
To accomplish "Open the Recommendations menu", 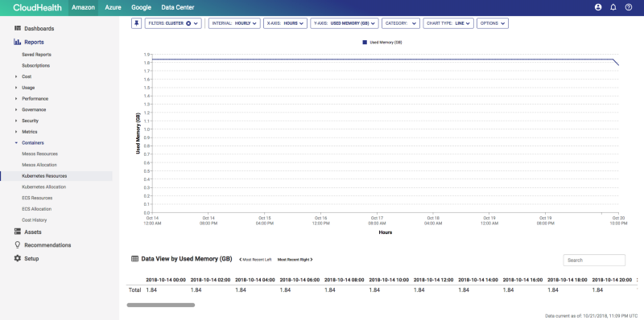I will pyautogui.click(x=47, y=245).
